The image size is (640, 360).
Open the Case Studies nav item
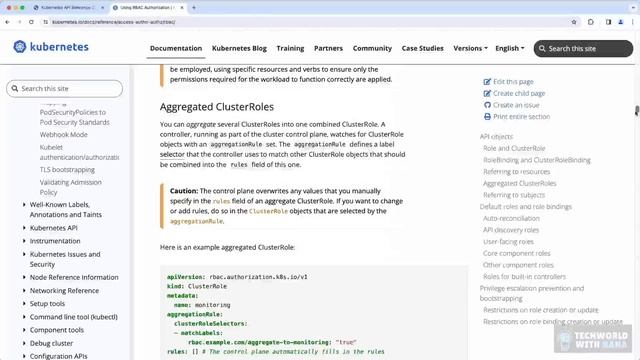tap(422, 48)
